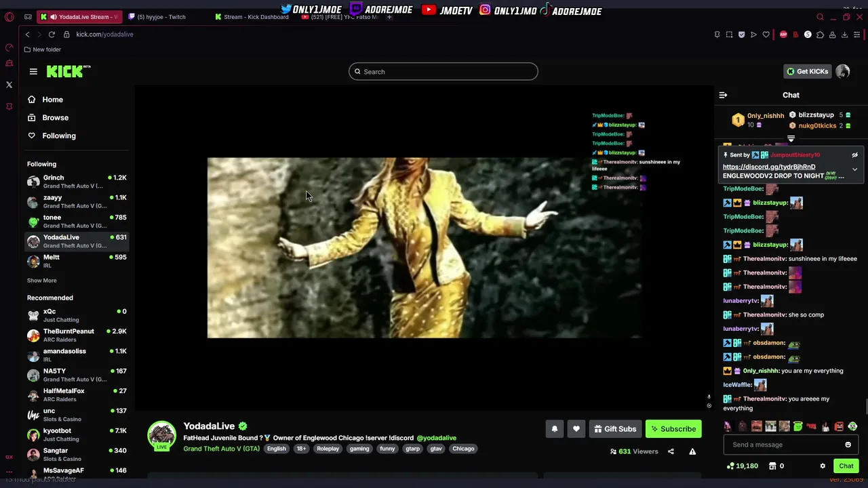Click the Gift Subs button
868x488 pixels.
point(615,429)
